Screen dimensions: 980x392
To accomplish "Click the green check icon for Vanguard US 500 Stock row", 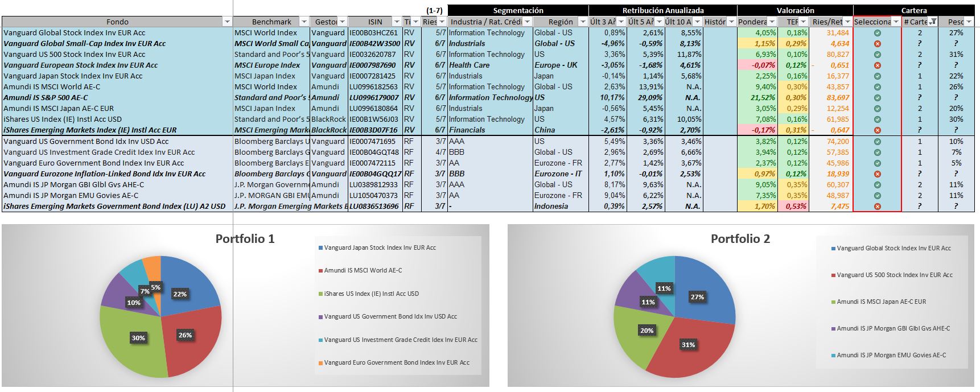I will click(x=877, y=55).
